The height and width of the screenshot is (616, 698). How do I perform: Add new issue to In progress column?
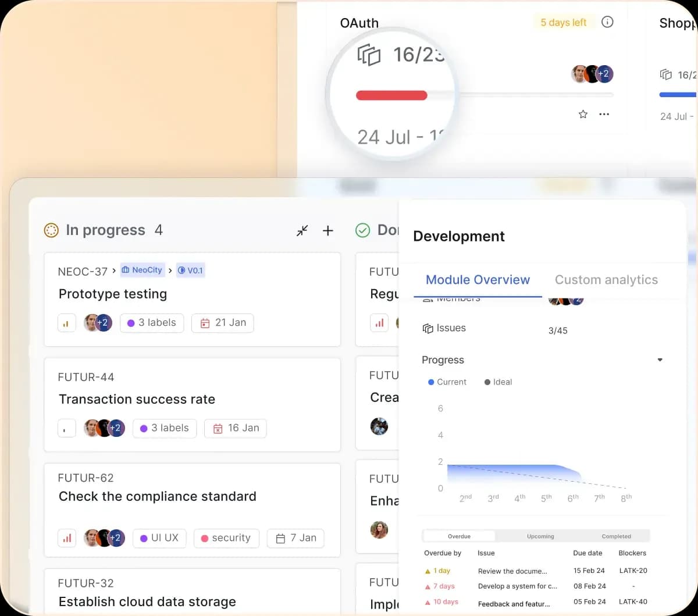(328, 231)
